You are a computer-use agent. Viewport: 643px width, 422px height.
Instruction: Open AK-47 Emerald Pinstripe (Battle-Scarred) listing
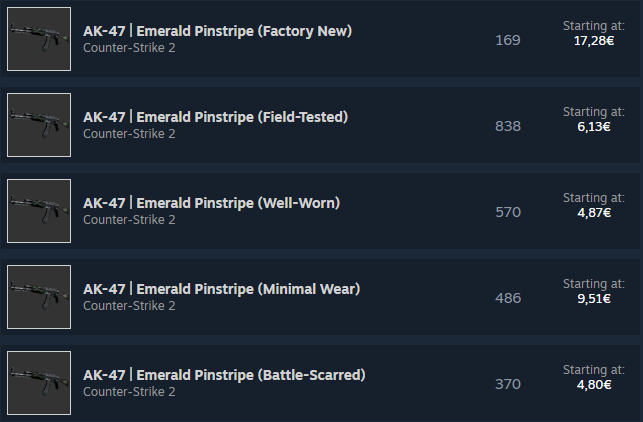click(x=224, y=375)
